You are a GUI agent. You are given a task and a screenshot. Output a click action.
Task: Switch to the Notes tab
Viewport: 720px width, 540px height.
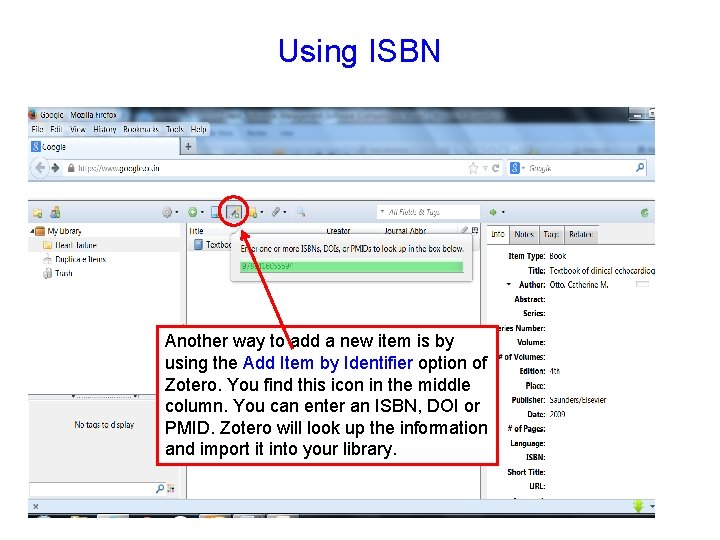524,234
